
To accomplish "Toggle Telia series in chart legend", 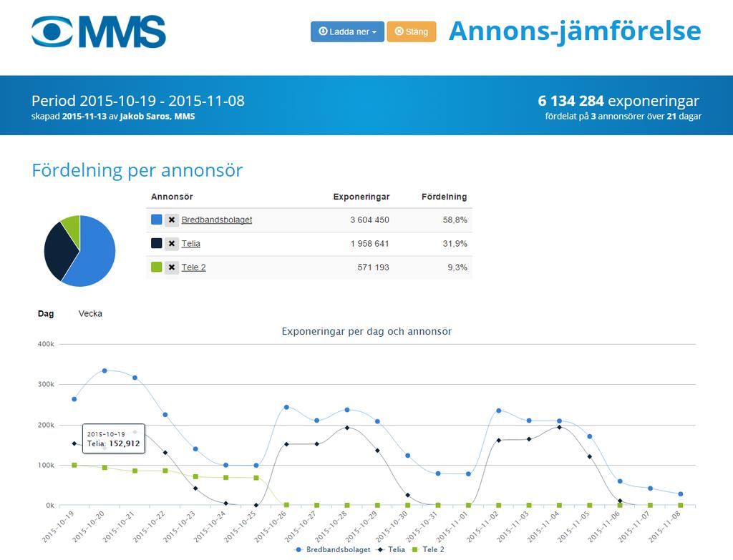I will [x=392, y=550].
